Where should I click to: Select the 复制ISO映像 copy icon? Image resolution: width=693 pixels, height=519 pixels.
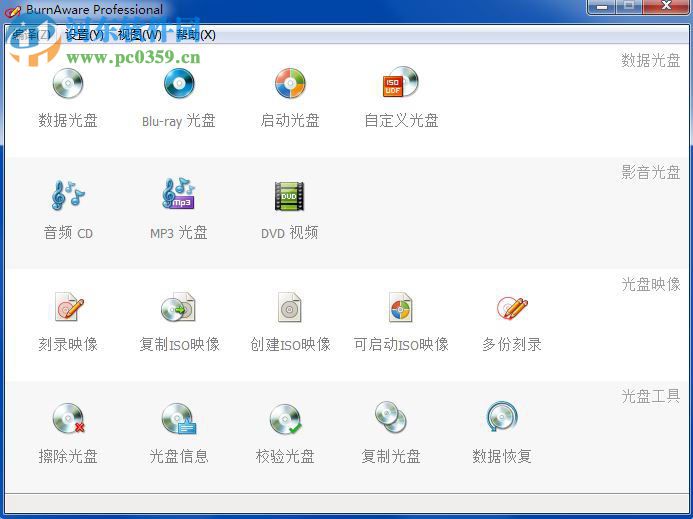(178, 307)
